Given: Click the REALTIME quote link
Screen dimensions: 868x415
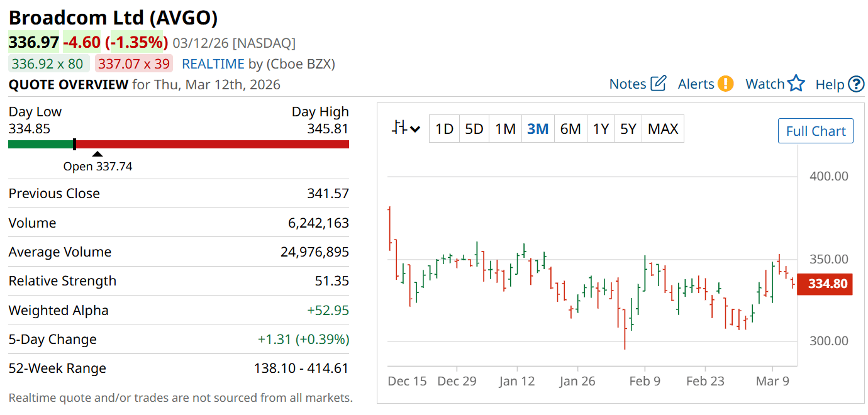Looking at the screenshot, I should (x=213, y=64).
